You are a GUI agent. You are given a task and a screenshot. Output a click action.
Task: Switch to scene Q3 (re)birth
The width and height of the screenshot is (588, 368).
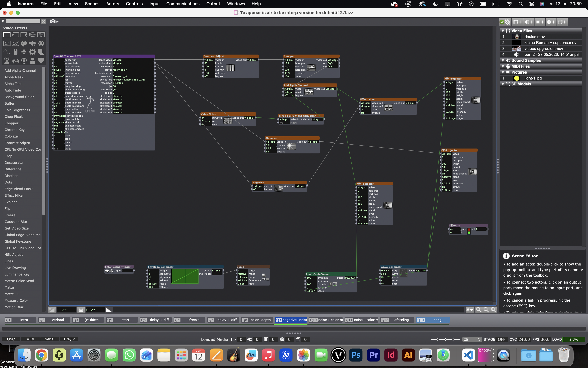(x=88, y=320)
